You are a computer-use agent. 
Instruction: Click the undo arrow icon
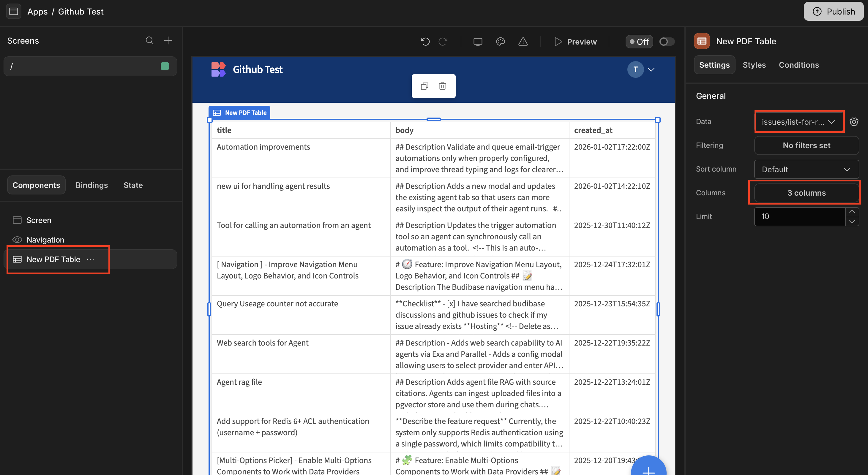pyautogui.click(x=425, y=41)
